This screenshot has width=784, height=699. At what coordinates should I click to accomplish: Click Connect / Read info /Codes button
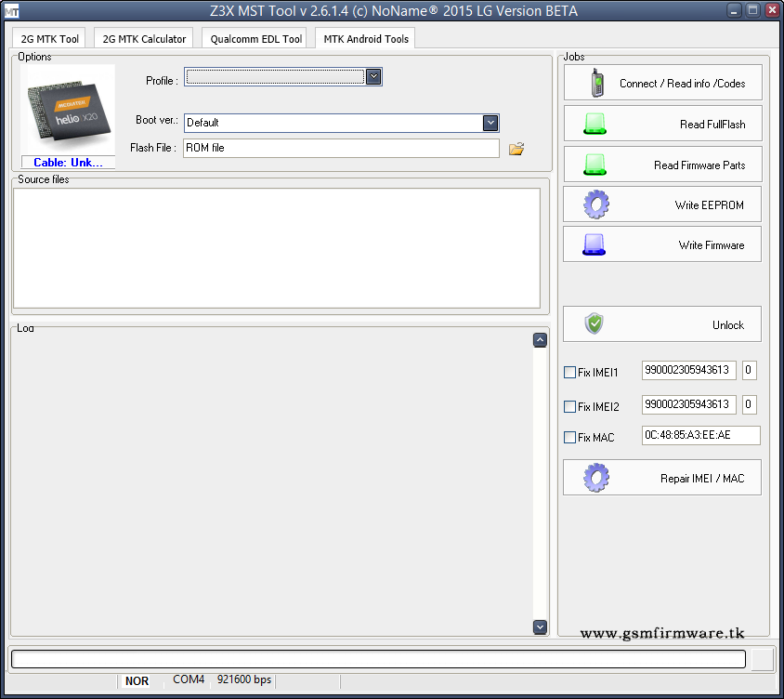(x=663, y=83)
